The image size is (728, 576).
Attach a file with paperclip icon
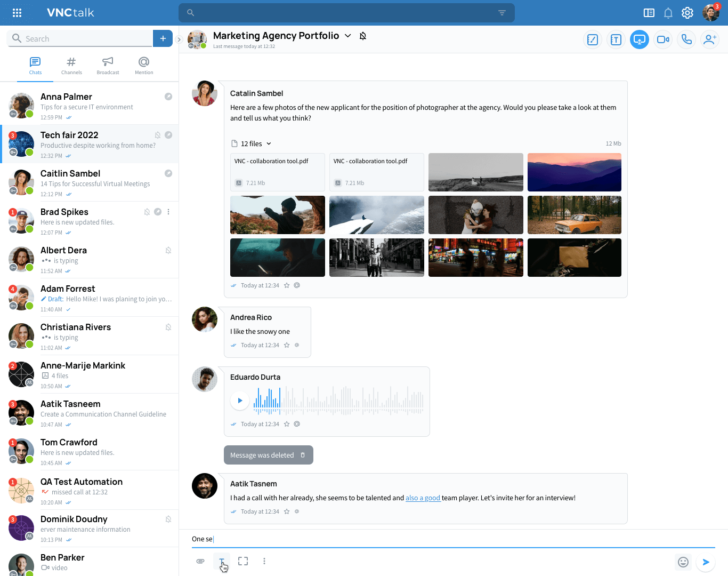pos(200,561)
